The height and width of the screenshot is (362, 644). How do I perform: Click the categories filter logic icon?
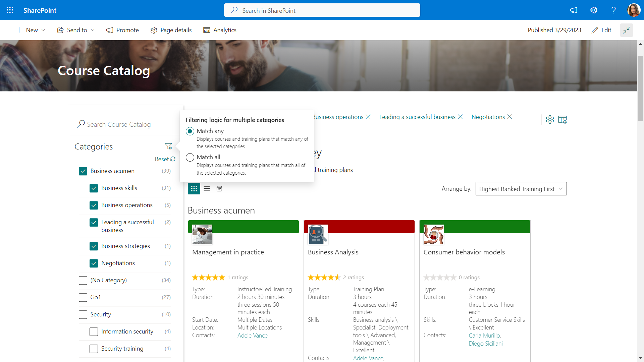pyautogui.click(x=168, y=146)
